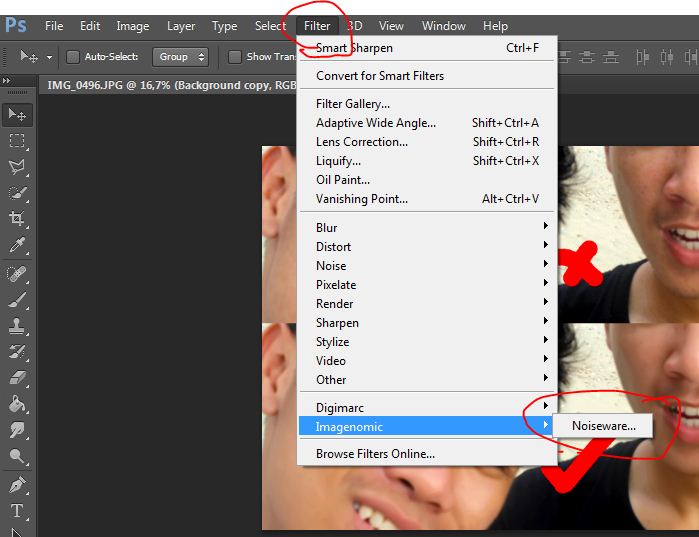The image size is (699, 537).
Task: Expand the Video submenu
Action: [428, 361]
